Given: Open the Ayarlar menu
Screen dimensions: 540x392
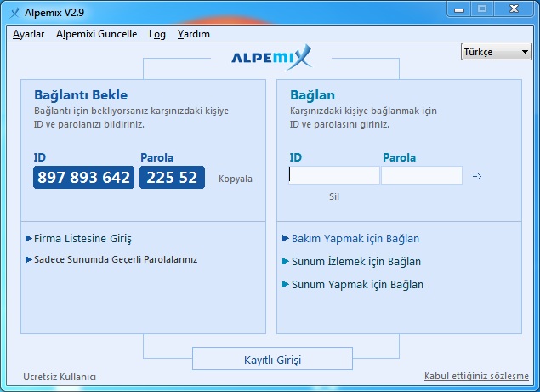Looking at the screenshot, I should pyautogui.click(x=28, y=34).
